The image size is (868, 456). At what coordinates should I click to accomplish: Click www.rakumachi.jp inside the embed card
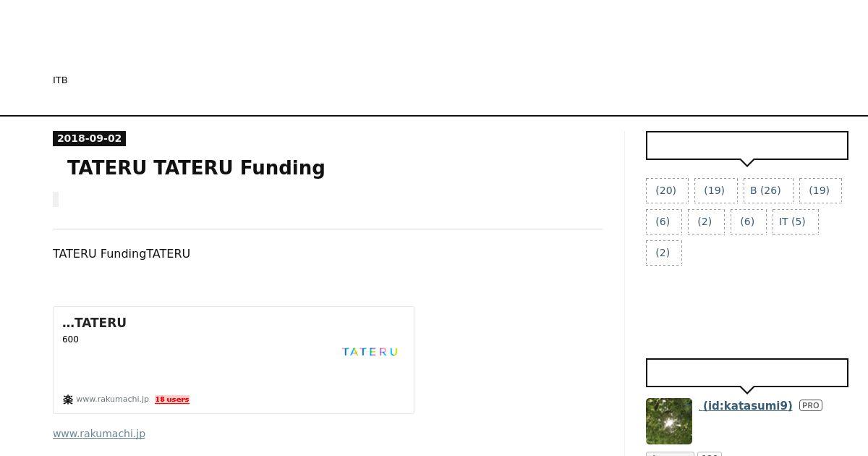coord(112,400)
